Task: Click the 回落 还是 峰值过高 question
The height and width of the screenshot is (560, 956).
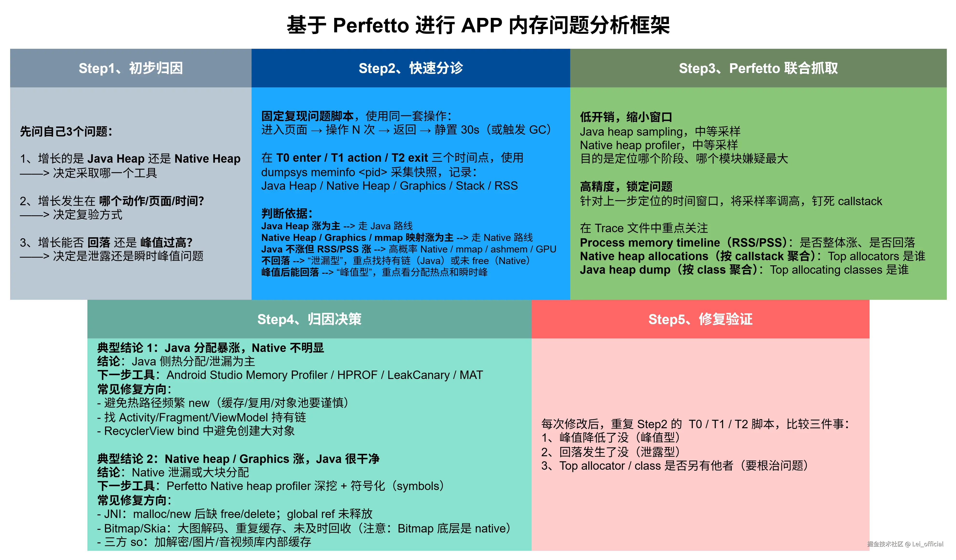Action: [106, 242]
